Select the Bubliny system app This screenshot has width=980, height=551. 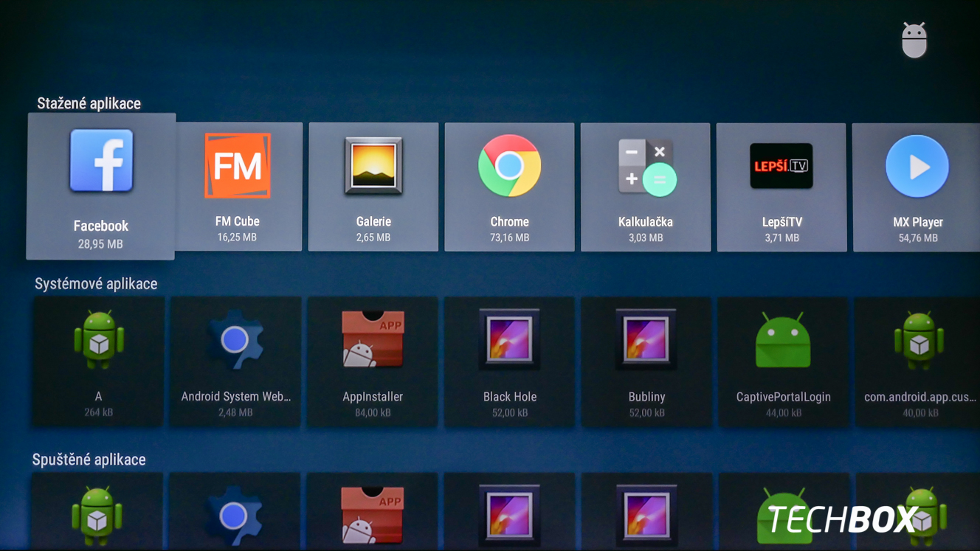click(646, 362)
